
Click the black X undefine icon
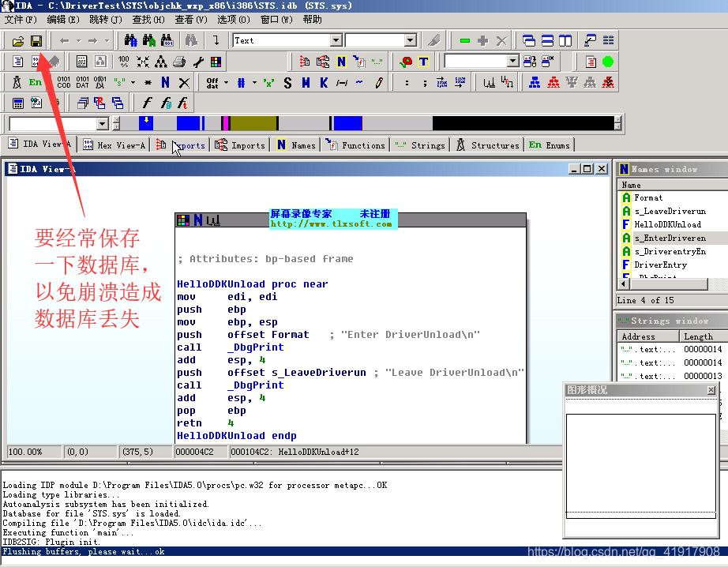coord(184,83)
